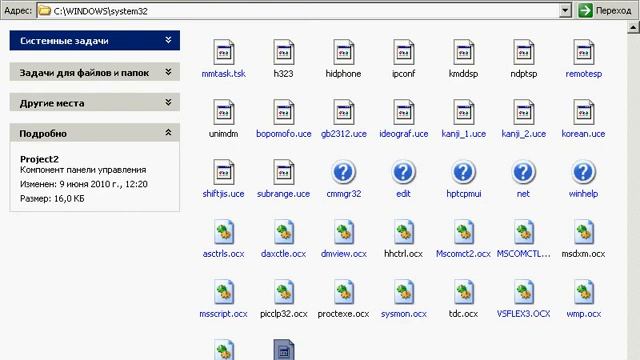The width and height of the screenshot is (640, 360).
Task: Select the hidphone file icon
Action: click(x=344, y=52)
